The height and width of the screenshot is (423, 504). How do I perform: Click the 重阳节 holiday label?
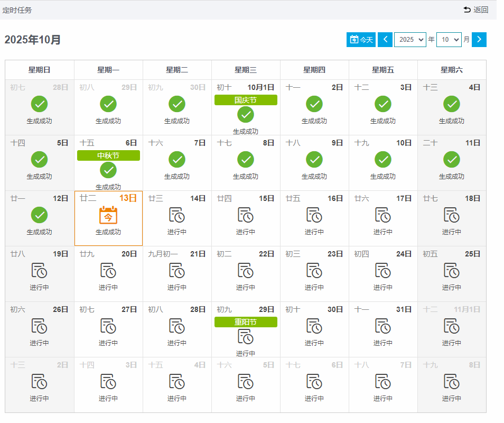pos(246,322)
